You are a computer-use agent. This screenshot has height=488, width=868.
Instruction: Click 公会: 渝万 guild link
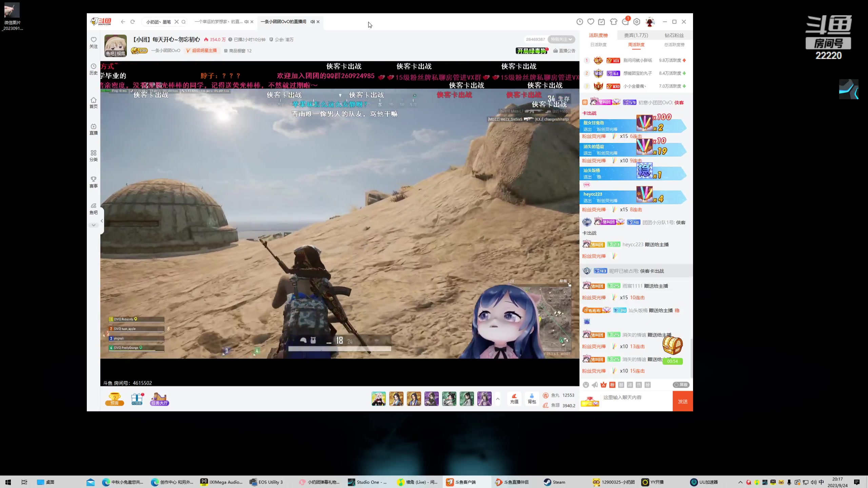tap(281, 39)
